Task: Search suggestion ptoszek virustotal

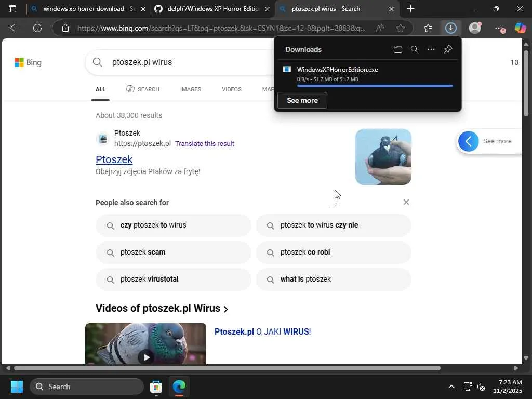Action: 174,279
